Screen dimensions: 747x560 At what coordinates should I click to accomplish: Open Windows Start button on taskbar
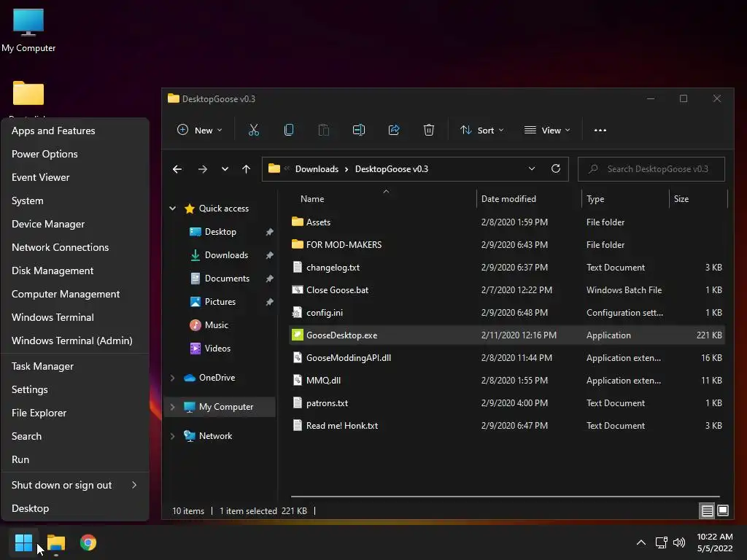(23, 542)
